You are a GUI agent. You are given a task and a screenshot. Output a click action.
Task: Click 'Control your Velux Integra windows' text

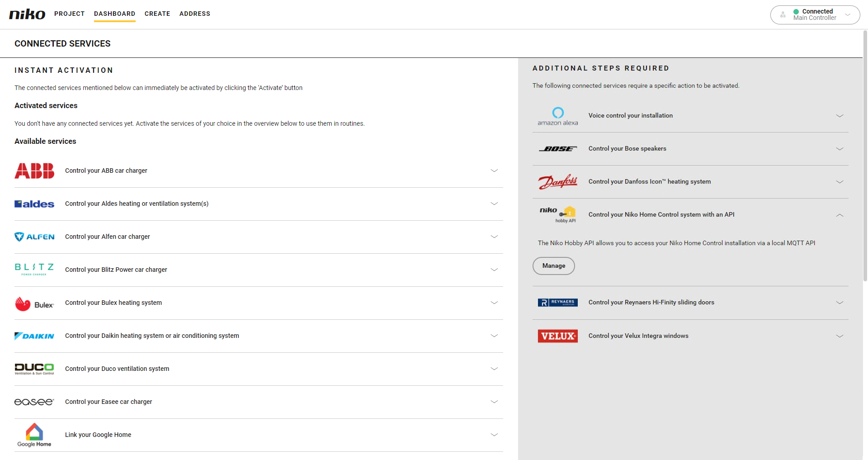(x=638, y=336)
